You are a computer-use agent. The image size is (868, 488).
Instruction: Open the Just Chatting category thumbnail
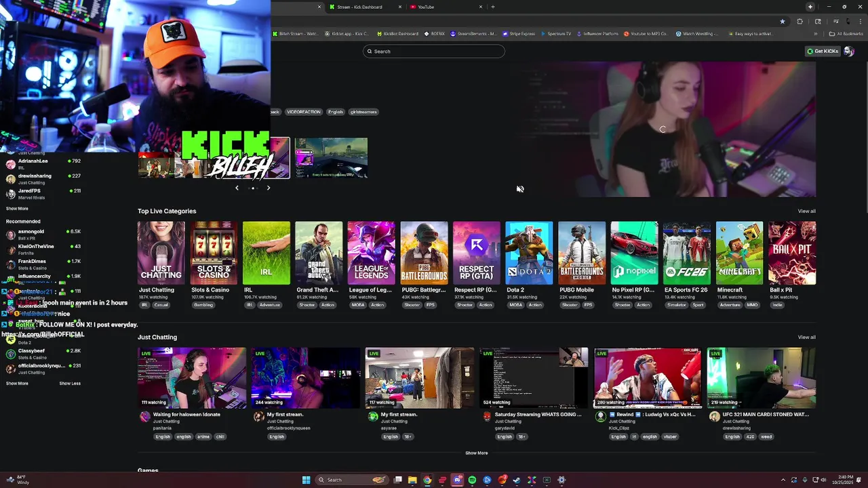[161, 253]
